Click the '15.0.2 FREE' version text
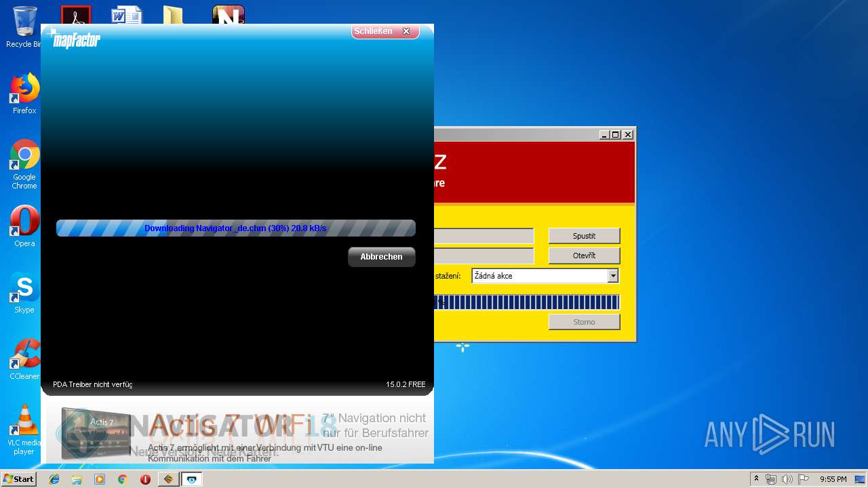Image resolution: width=868 pixels, height=488 pixels. point(406,384)
